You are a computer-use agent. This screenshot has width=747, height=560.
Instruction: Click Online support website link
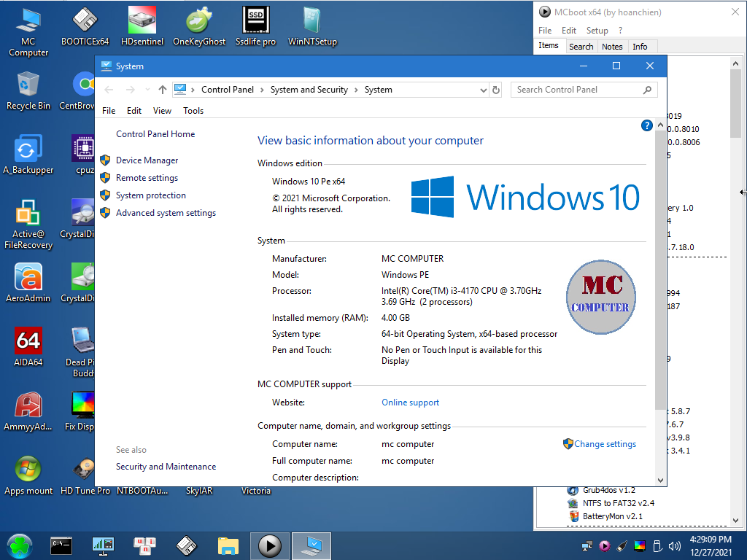pyautogui.click(x=410, y=402)
